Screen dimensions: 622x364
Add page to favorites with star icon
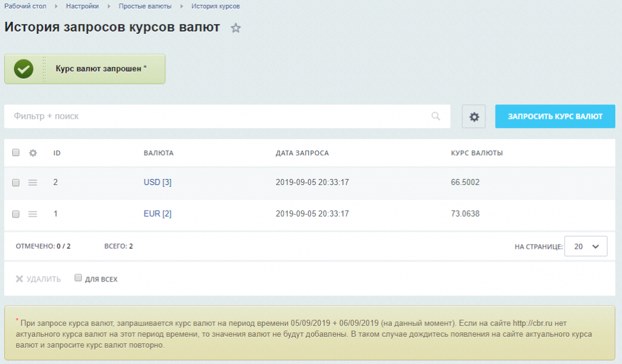(236, 28)
